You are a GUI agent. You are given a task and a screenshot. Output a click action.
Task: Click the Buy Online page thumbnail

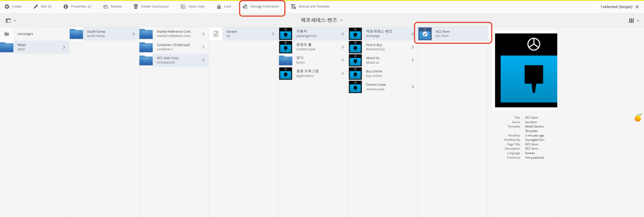pyautogui.click(x=355, y=74)
